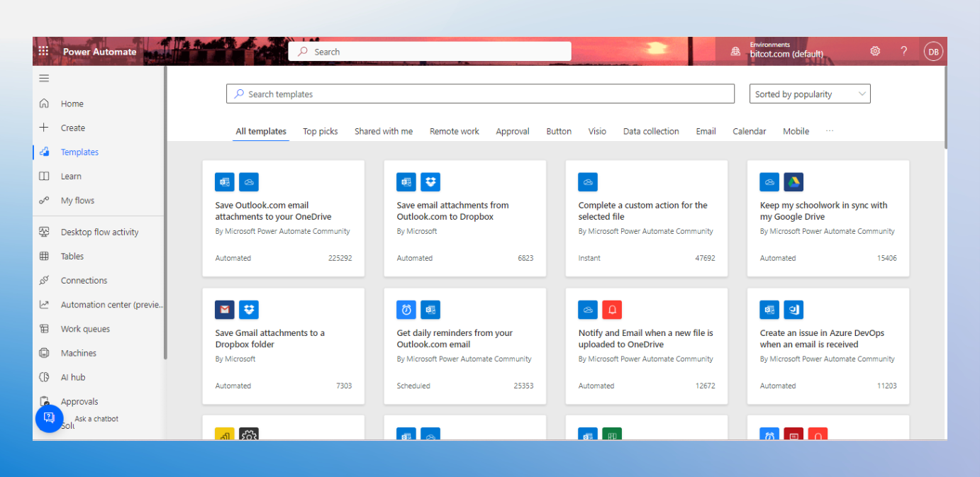
Task: Open the environment picker icon
Action: pos(735,51)
